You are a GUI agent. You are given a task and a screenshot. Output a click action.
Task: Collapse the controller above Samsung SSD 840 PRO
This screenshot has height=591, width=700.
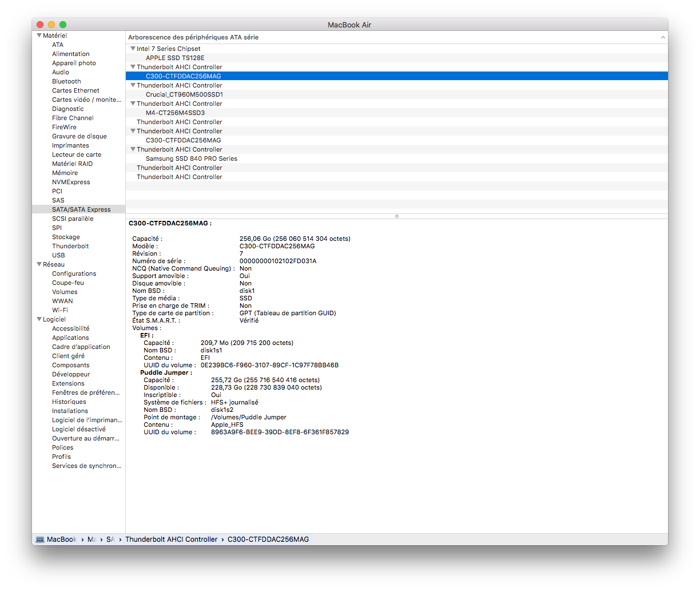(133, 149)
